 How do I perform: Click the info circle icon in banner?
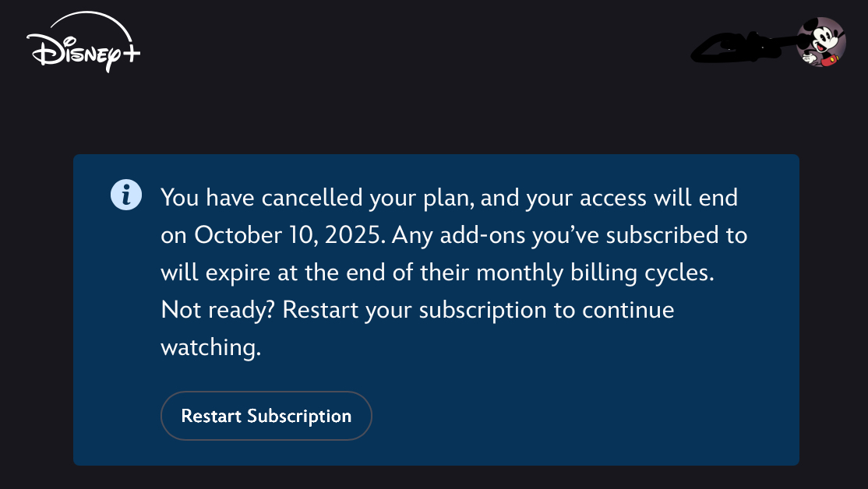[x=126, y=195]
